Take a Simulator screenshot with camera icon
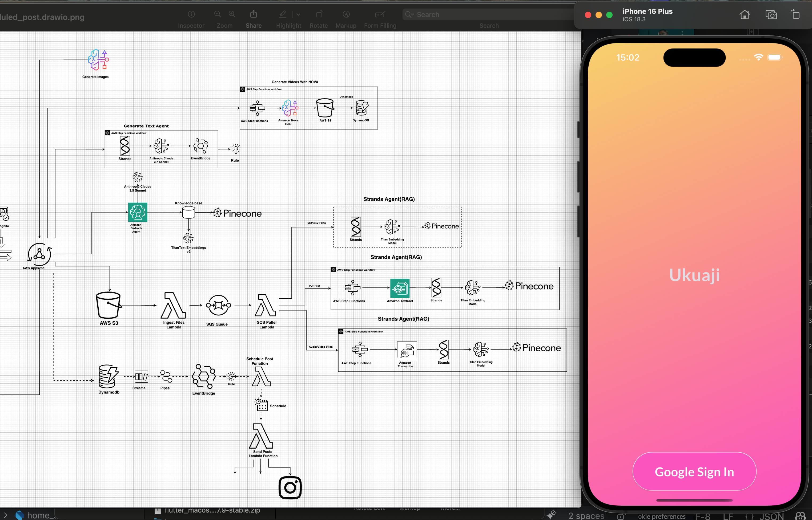 tap(771, 15)
